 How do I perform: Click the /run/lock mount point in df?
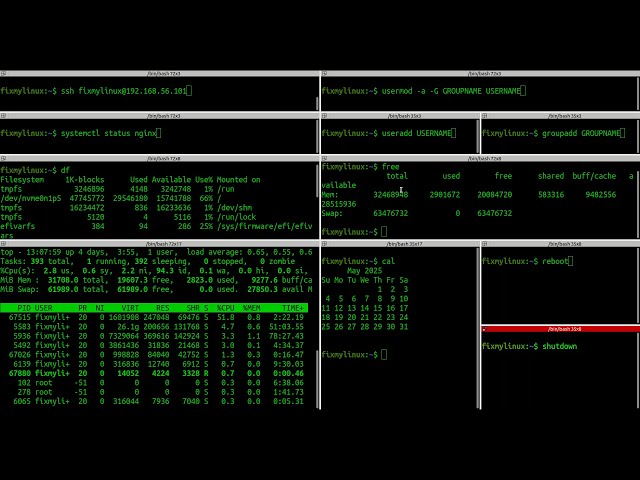pyautogui.click(x=236, y=217)
